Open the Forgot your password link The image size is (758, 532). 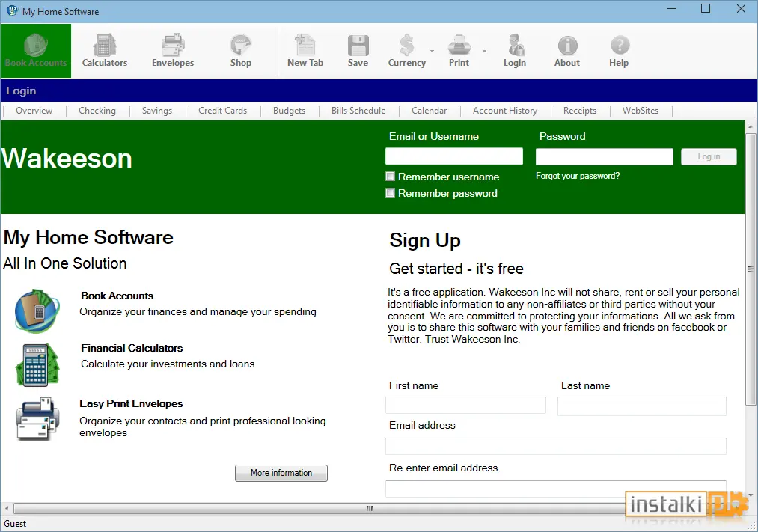tap(577, 176)
